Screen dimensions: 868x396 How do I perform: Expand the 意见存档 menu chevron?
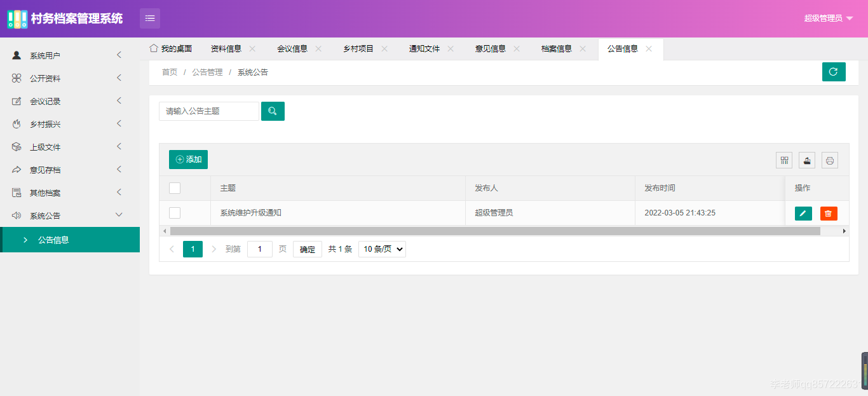119,169
